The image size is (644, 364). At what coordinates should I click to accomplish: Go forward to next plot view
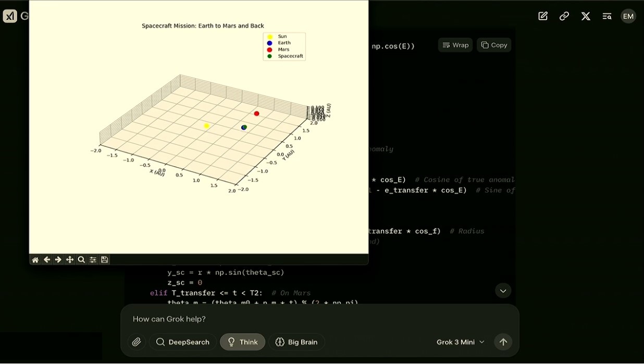58,260
